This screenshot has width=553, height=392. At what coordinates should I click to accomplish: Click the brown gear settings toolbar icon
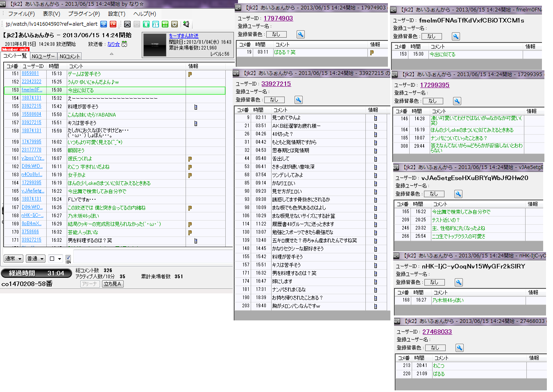pos(175,24)
